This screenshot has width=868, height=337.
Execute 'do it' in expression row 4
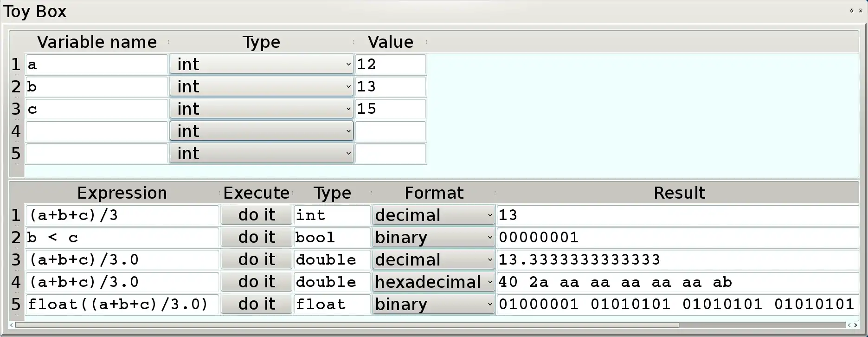[x=257, y=282]
